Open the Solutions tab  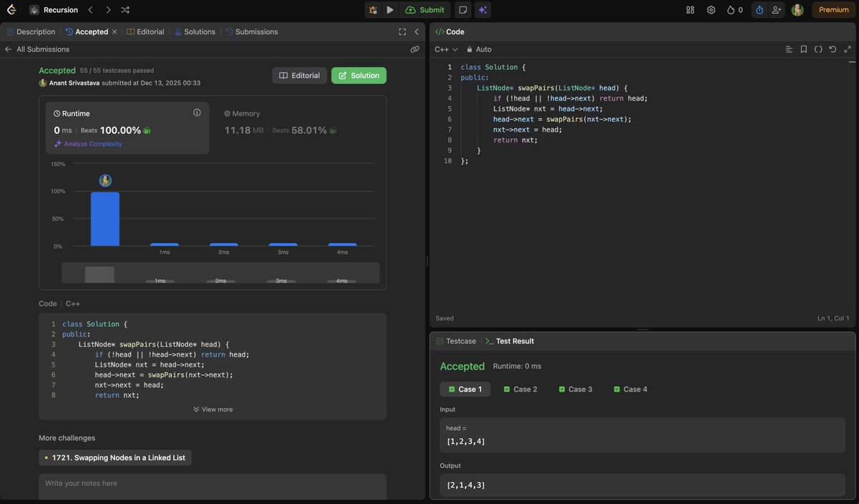[195, 31]
